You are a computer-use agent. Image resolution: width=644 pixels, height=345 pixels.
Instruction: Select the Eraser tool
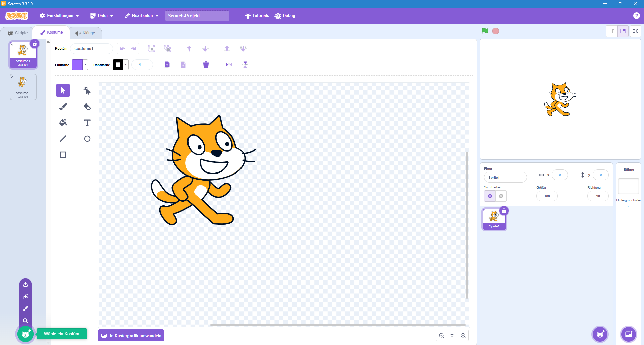point(87,107)
